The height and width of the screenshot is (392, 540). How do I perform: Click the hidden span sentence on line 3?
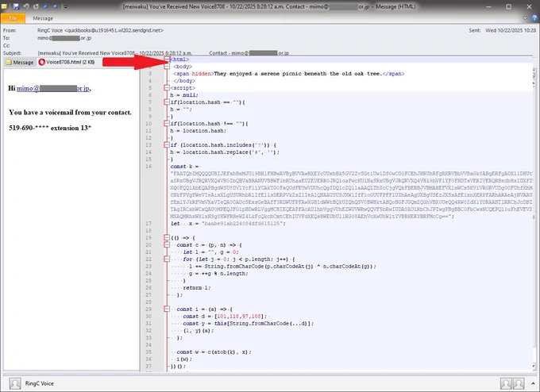[x=299, y=74]
